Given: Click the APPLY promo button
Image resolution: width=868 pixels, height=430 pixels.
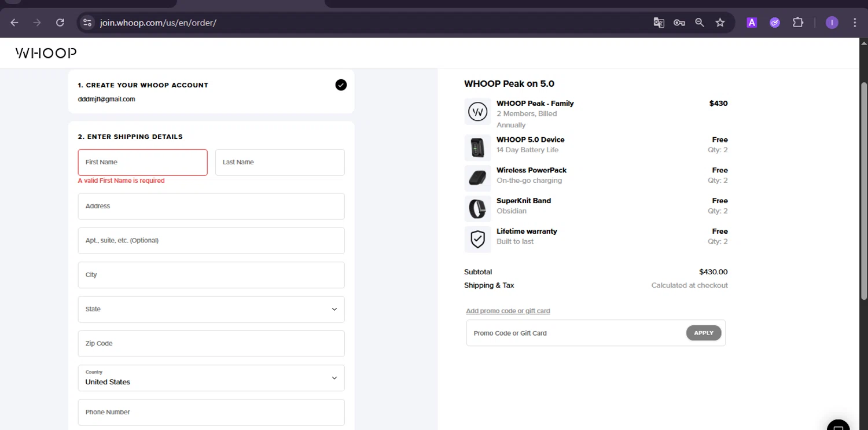Looking at the screenshot, I should tap(704, 333).
